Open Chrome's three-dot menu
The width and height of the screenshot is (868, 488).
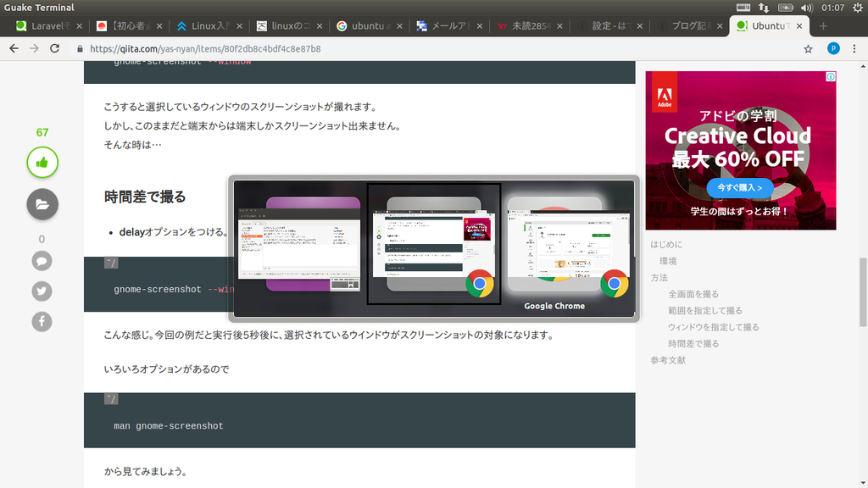coord(854,48)
